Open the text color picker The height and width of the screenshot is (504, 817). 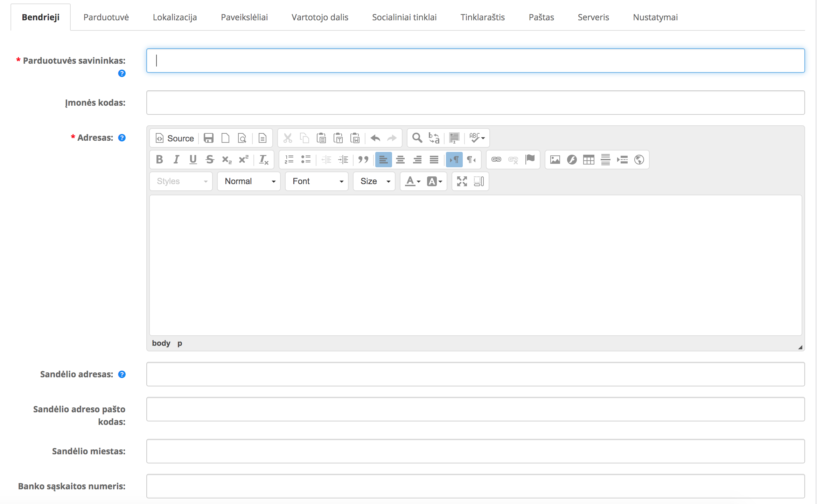point(413,181)
